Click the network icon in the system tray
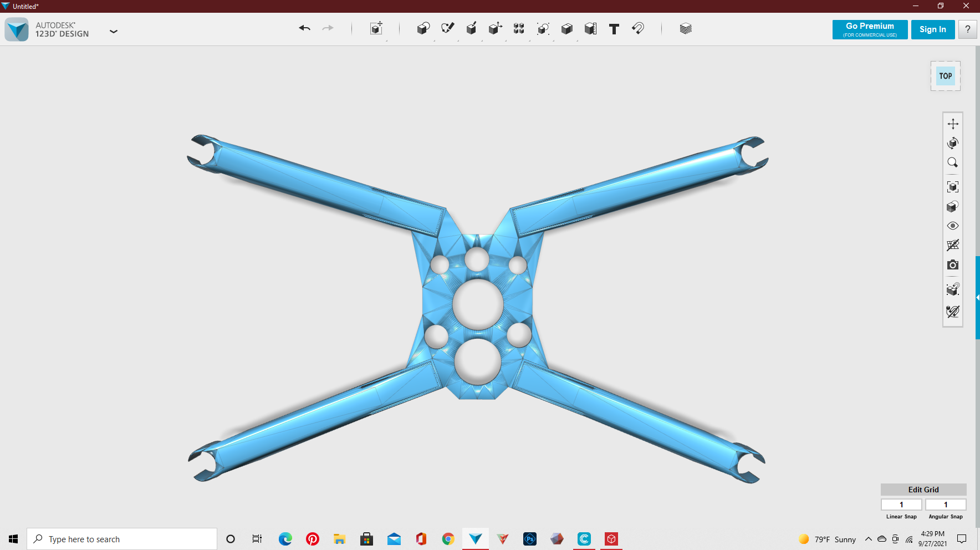 point(909,539)
